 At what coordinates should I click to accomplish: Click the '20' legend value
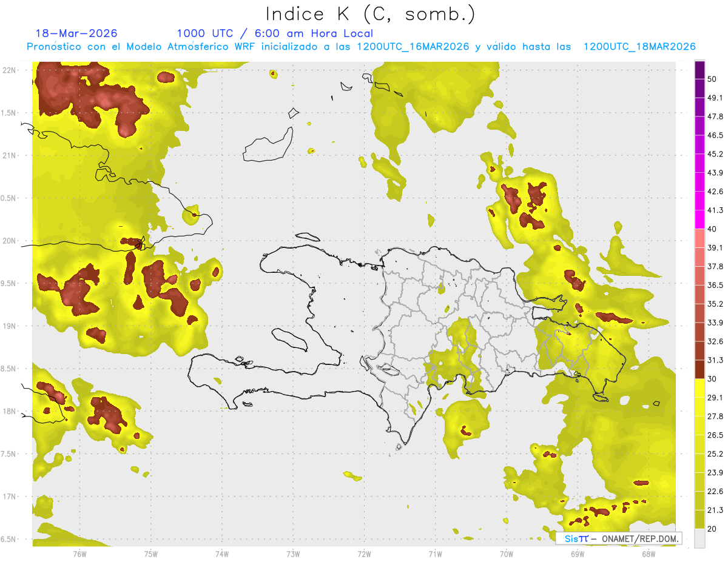click(712, 529)
